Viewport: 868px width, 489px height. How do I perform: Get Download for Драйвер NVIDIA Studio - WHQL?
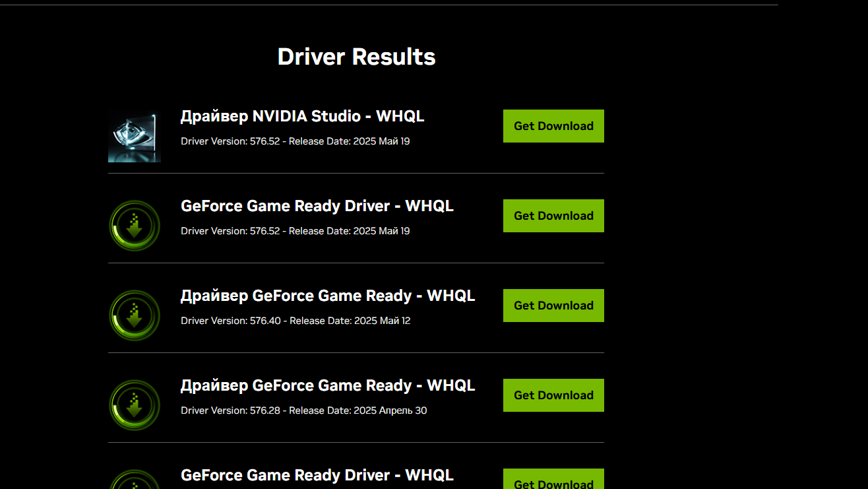point(553,126)
